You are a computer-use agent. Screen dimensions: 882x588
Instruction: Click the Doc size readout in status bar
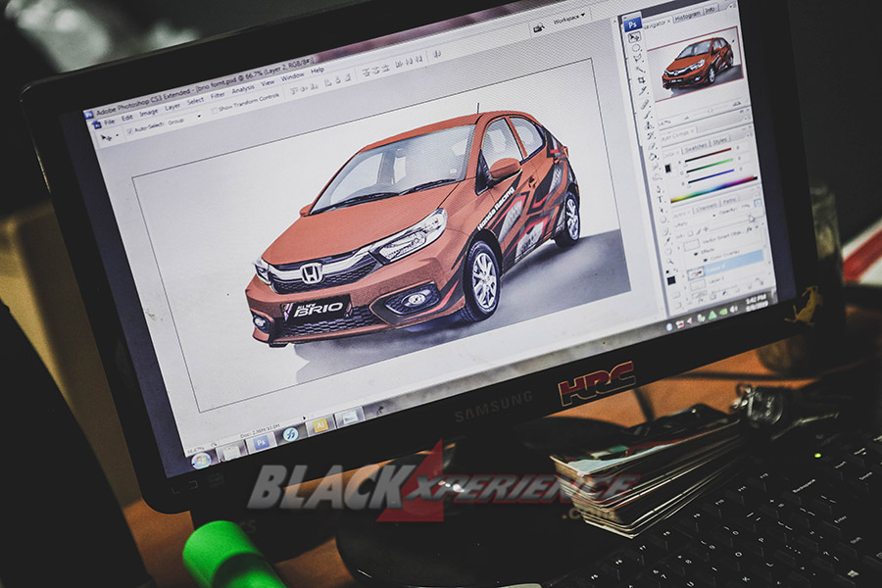coord(259,431)
